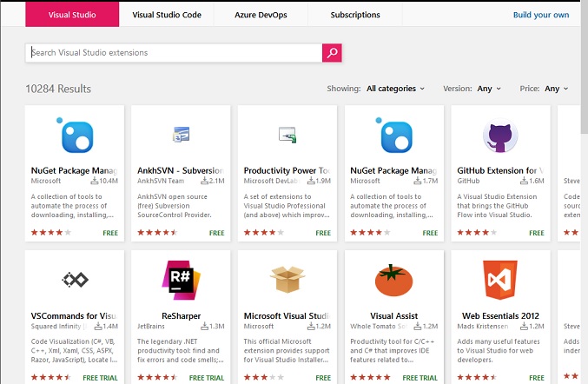Click the Microsoft Visual Studio Installer box icon
Viewport: 588px width, 384px height.
click(287, 280)
